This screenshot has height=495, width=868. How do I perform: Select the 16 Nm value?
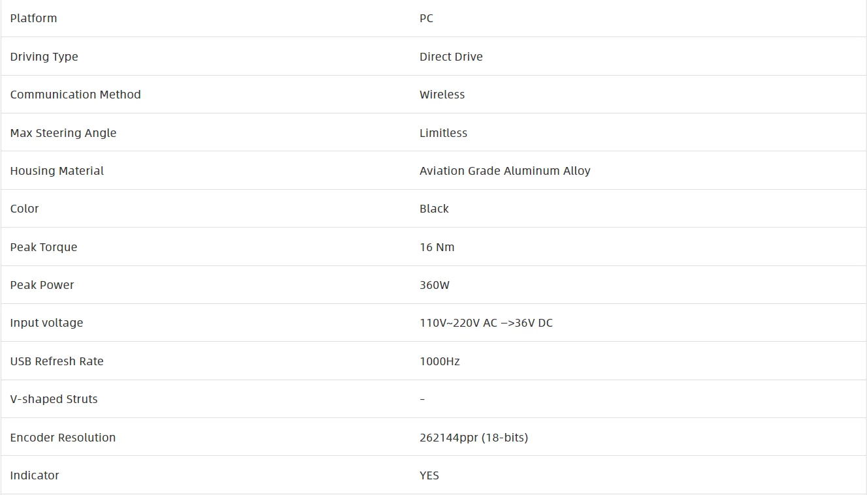point(437,247)
